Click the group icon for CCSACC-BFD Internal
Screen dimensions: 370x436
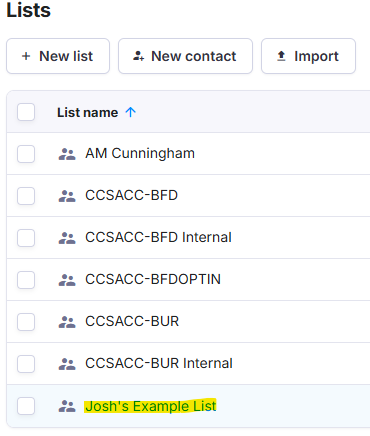point(67,238)
